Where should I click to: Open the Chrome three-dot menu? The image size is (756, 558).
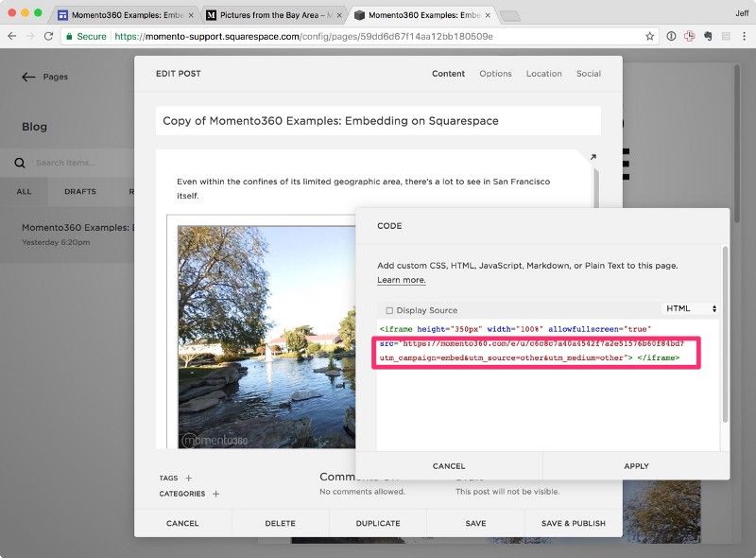tap(745, 36)
